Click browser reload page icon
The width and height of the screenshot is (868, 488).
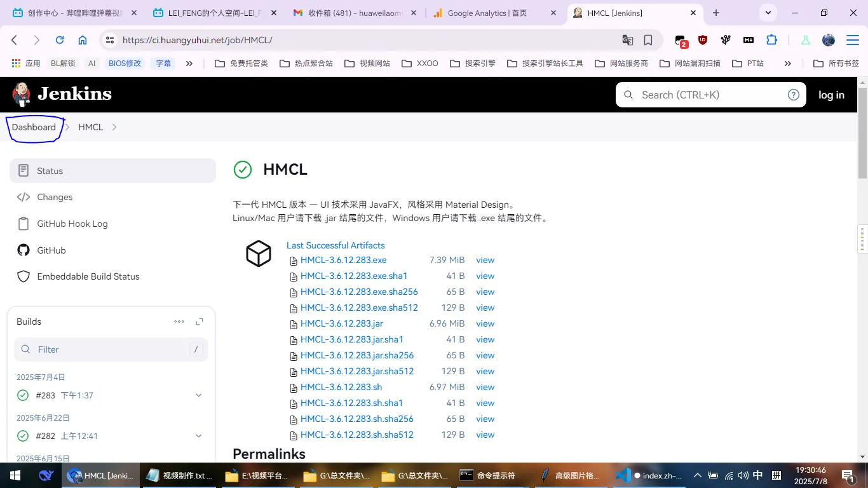60,40
